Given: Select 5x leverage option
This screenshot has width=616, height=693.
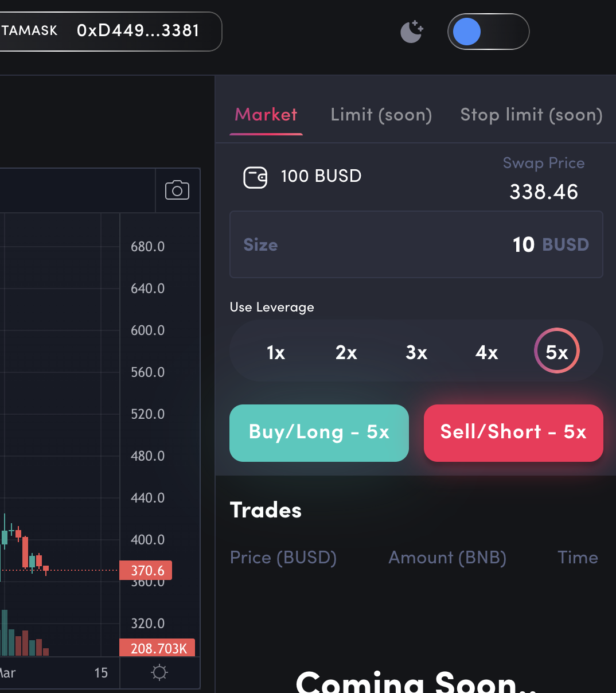Looking at the screenshot, I should [x=557, y=351].
